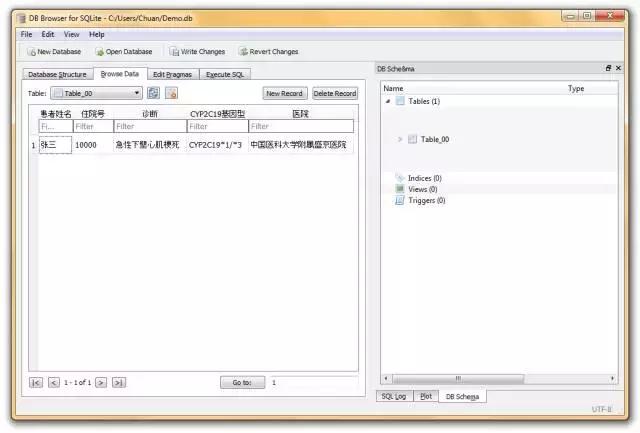Click the CYP2C19基因型 filter field
Viewport: 640px width, 433px height.
218,126
